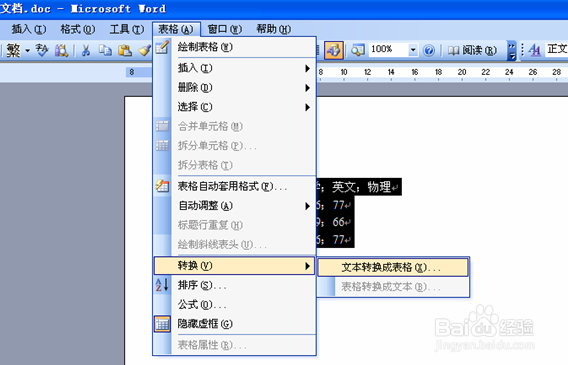Expand the toolbar options chevron

pyautogui.click(x=511, y=50)
